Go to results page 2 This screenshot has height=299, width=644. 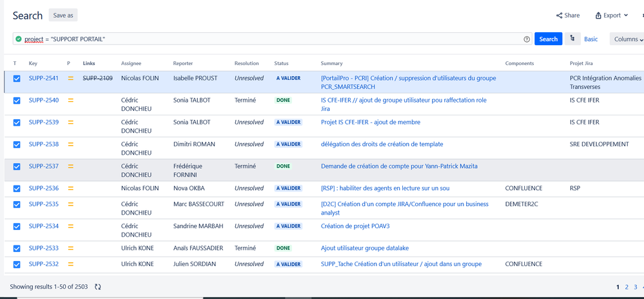coord(627,287)
